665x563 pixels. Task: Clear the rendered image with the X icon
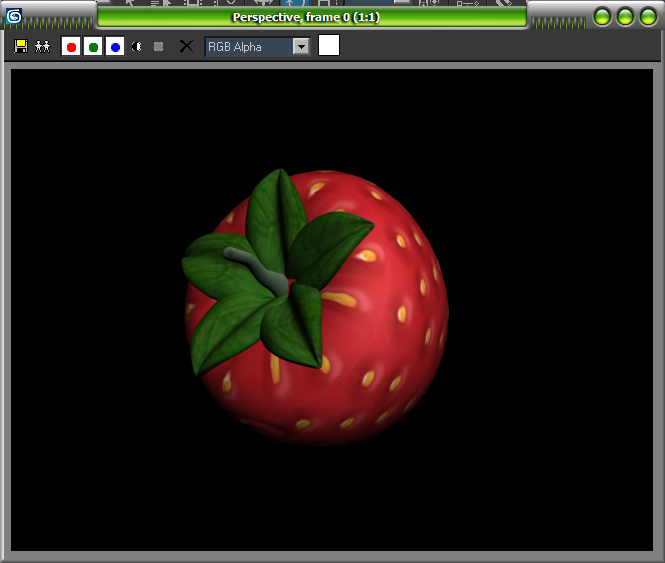186,46
